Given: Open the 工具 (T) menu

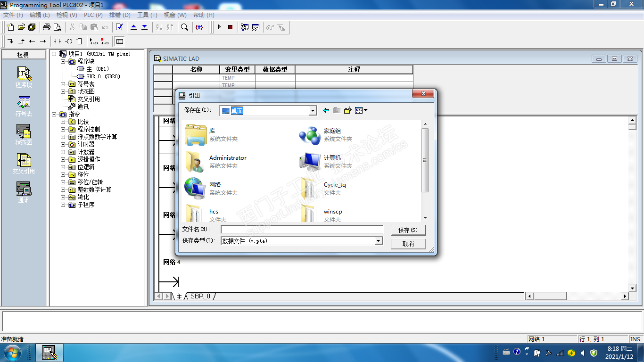Looking at the screenshot, I should (147, 15).
